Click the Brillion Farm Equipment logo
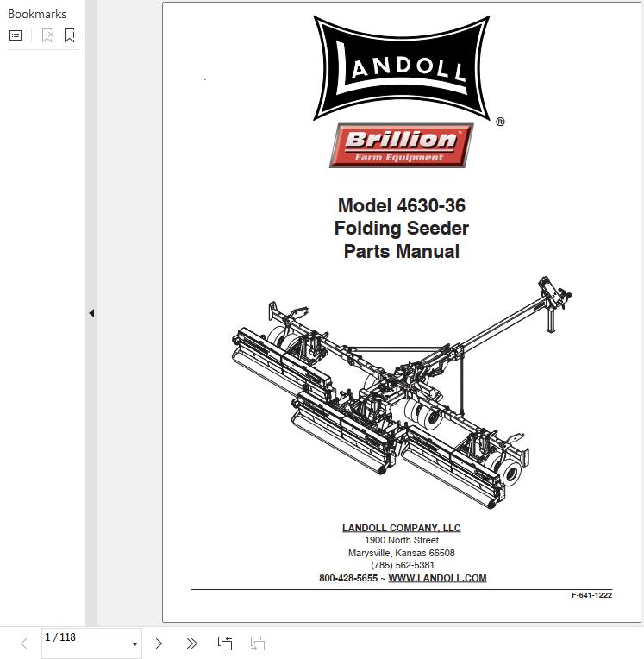 (x=402, y=146)
